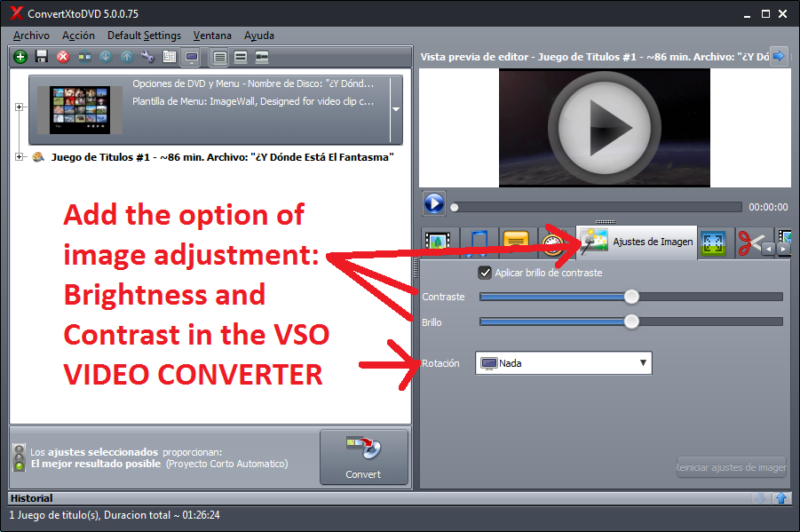Toggle the preview monitor toolbar icon
800x532 pixels.
(x=192, y=57)
